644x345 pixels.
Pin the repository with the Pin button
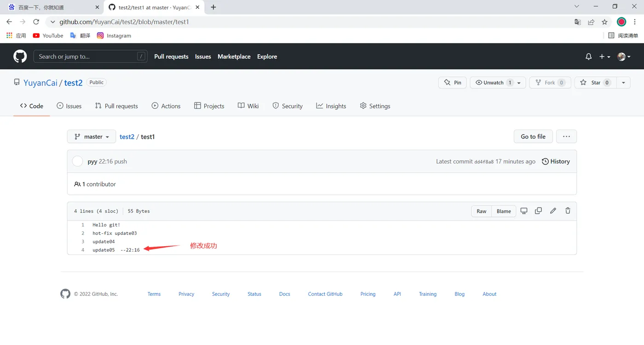click(x=453, y=83)
